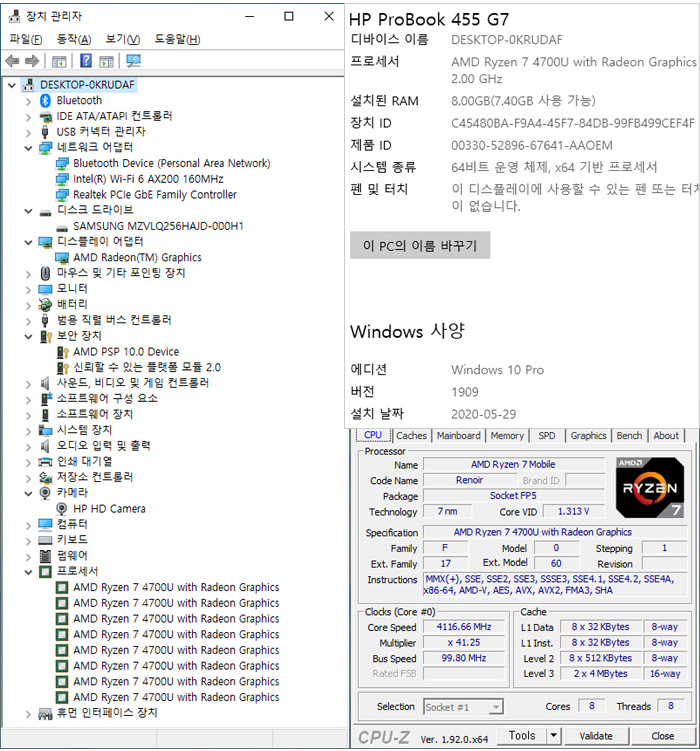This screenshot has height=751, width=700.
Task: Expand the 범용 직렬 버스 컨트롤러 category
Action: click(28, 321)
